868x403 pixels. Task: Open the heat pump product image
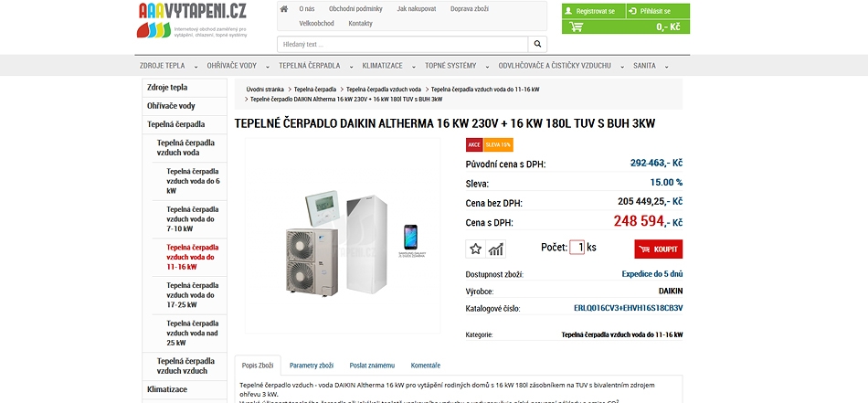point(343,236)
